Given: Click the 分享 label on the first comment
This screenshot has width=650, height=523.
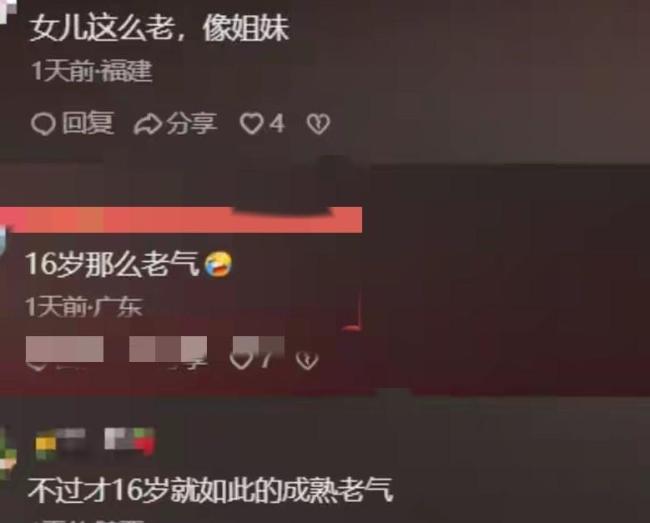Looking at the screenshot, I should (x=192, y=123).
